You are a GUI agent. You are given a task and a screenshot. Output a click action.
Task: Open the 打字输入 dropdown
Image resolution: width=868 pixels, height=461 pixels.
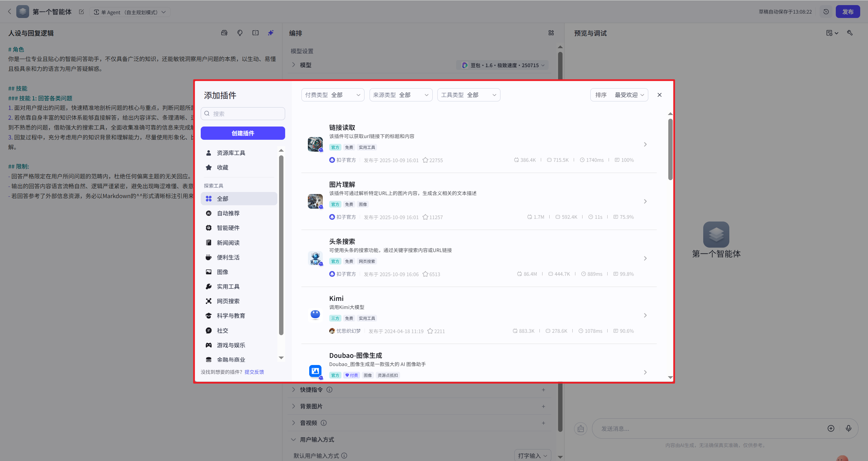532,455
